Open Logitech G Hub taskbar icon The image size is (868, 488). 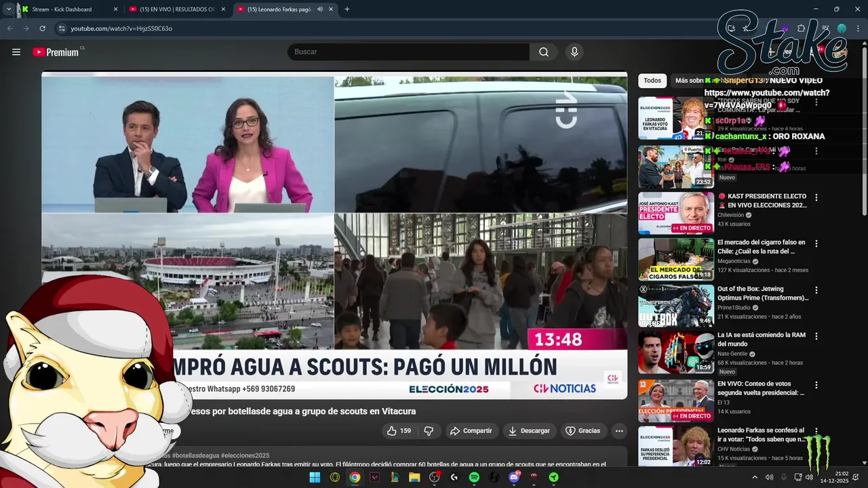point(454,477)
